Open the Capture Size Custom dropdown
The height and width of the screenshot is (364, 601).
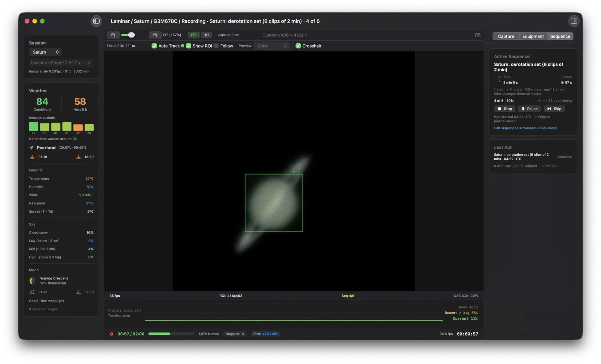285,35
